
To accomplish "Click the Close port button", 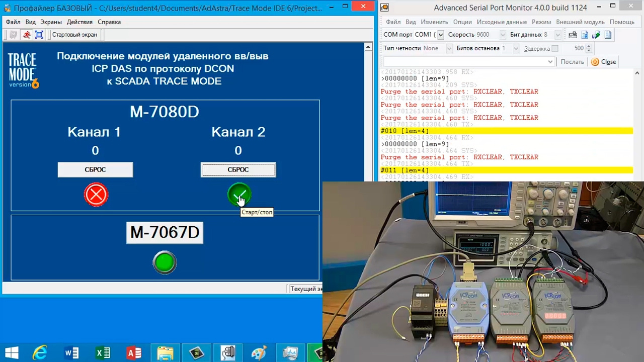I will pos(604,62).
